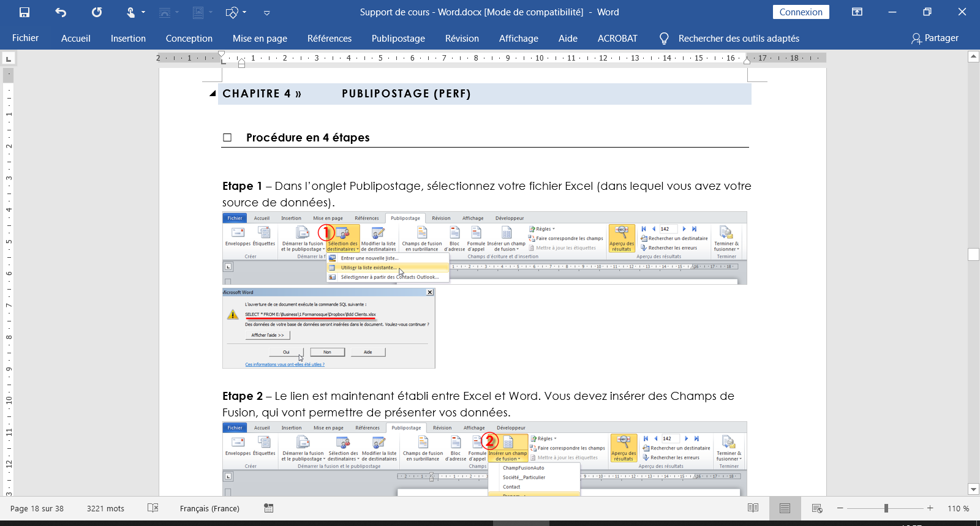
Task: Tick the checkbox before 'Procédure en 4 étapes'
Action: pos(227,138)
